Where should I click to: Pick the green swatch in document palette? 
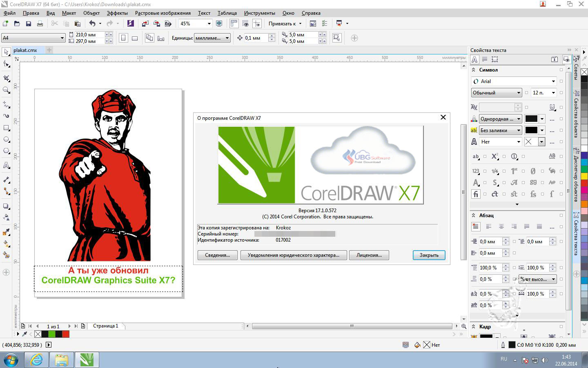click(x=52, y=334)
